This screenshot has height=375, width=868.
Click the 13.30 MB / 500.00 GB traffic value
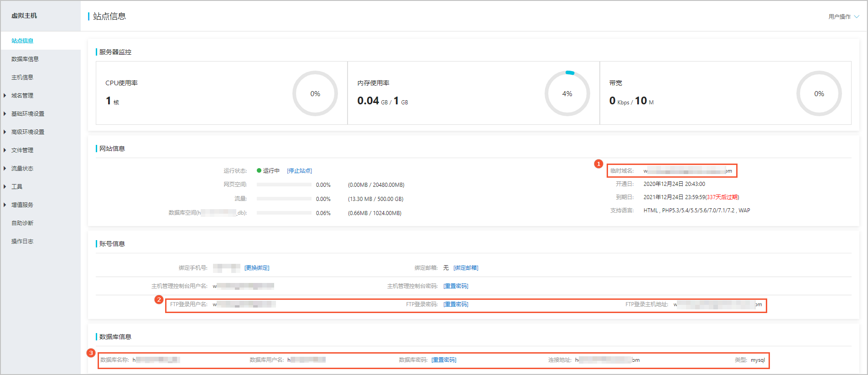pos(375,199)
